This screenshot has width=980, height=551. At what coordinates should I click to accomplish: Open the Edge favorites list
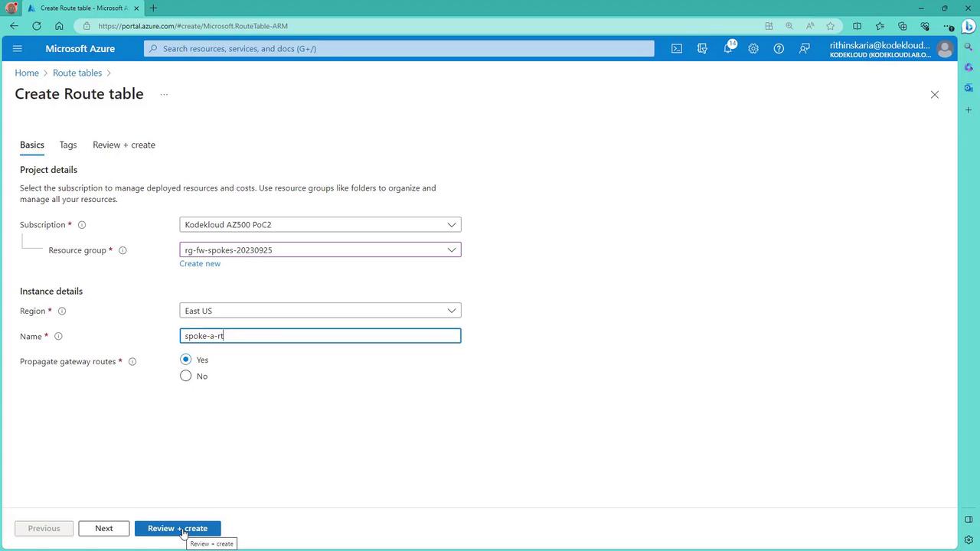(880, 26)
